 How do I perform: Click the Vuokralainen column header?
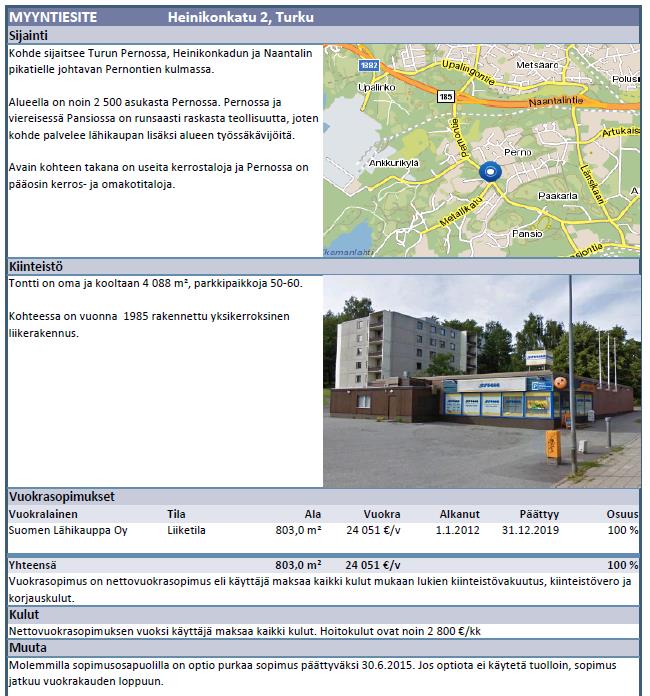pos(43,514)
